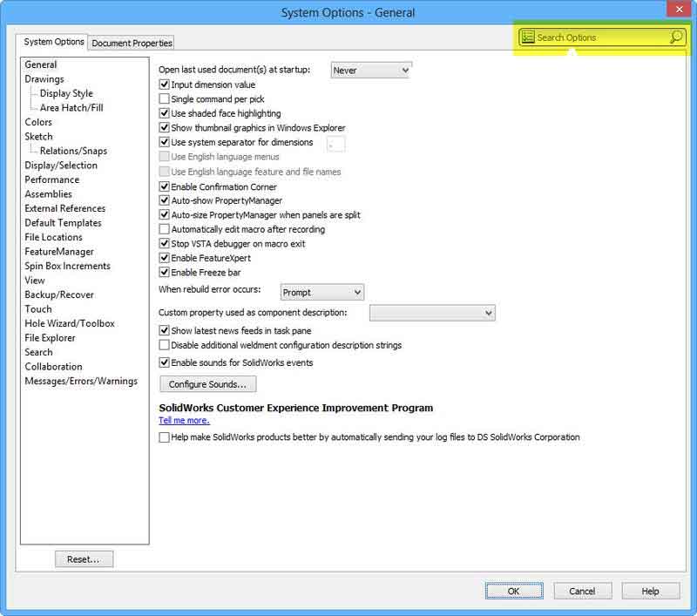Open Display/Selection options
The height and width of the screenshot is (616, 697).
click(x=61, y=166)
